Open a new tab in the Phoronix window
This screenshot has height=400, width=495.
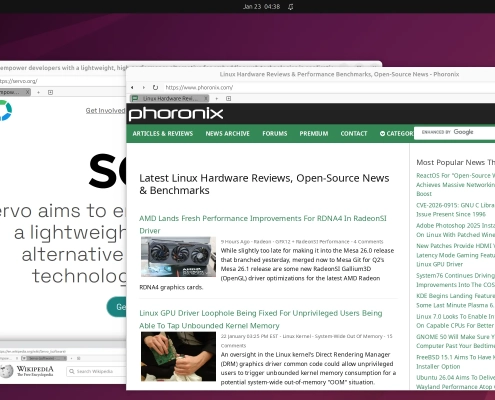pos(217,98)
